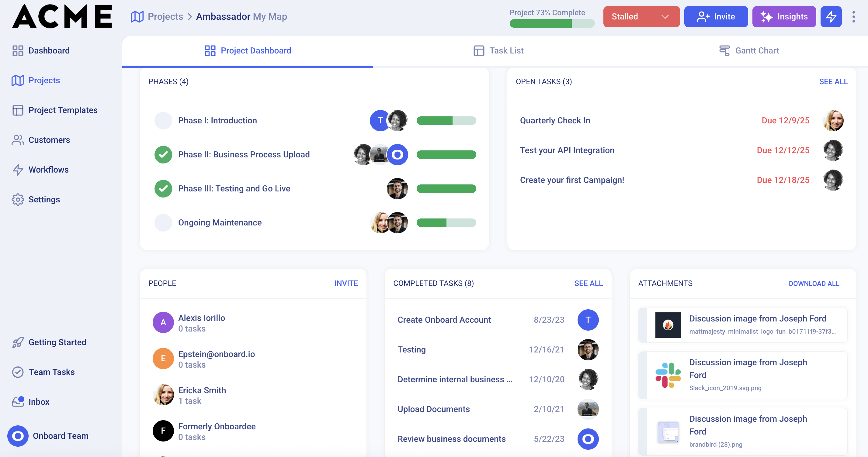Open Customers from the sidebar
This screenshot has width=868, height=457.
point(49,140)
